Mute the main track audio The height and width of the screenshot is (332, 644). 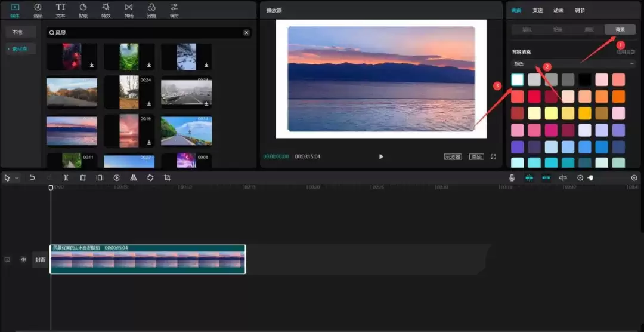point(24,260)
